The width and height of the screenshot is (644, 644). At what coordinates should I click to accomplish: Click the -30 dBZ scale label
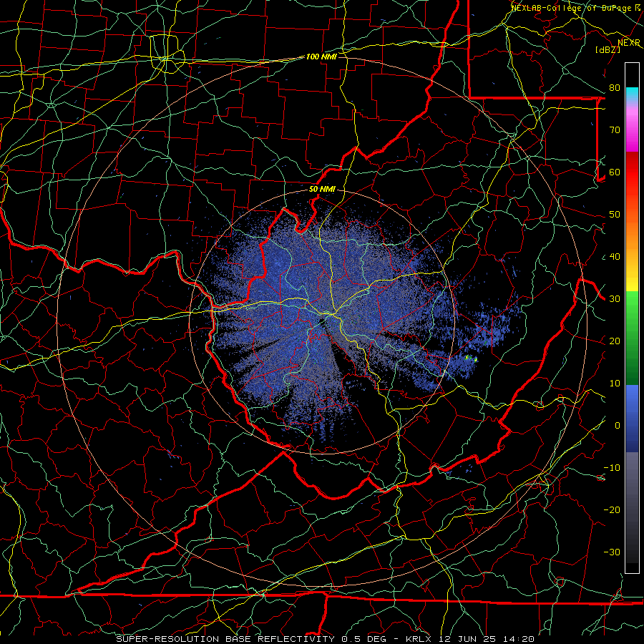(x=612, y=553)
